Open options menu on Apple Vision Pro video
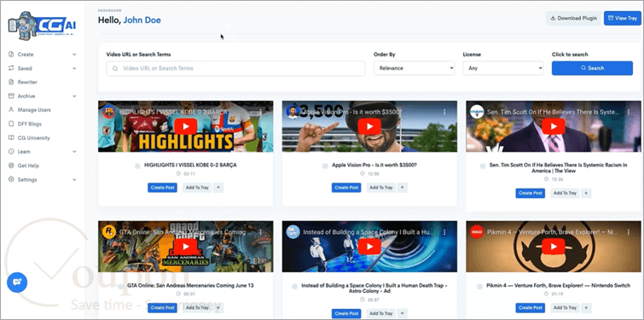 point(444,112)
